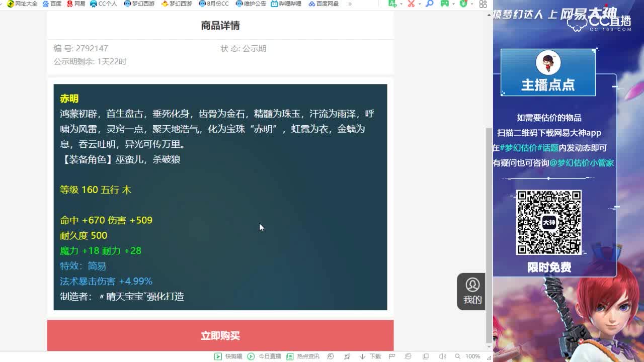Click the green gamepad icon

coord(444,4)
